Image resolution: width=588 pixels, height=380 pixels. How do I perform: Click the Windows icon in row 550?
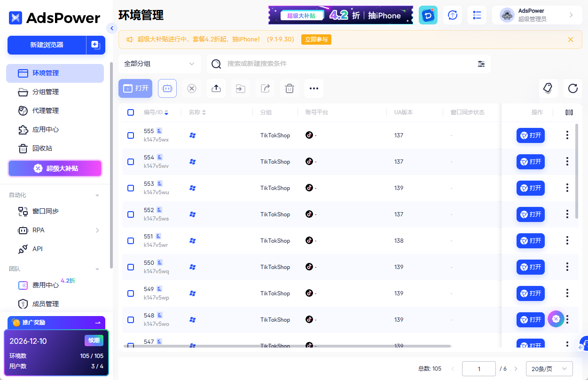pyautogui.click(x=192, y=267)
